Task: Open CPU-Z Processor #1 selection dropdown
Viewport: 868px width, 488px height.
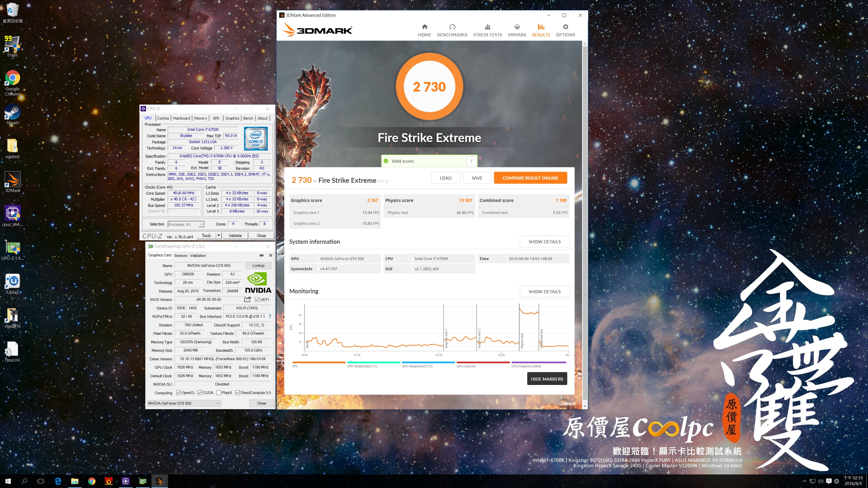Action: click(x=186, y=224)
